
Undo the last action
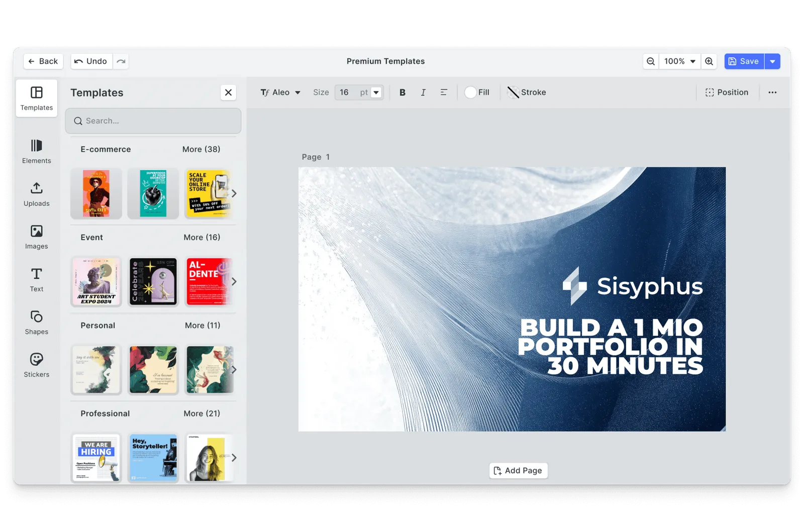click(91, 61)
